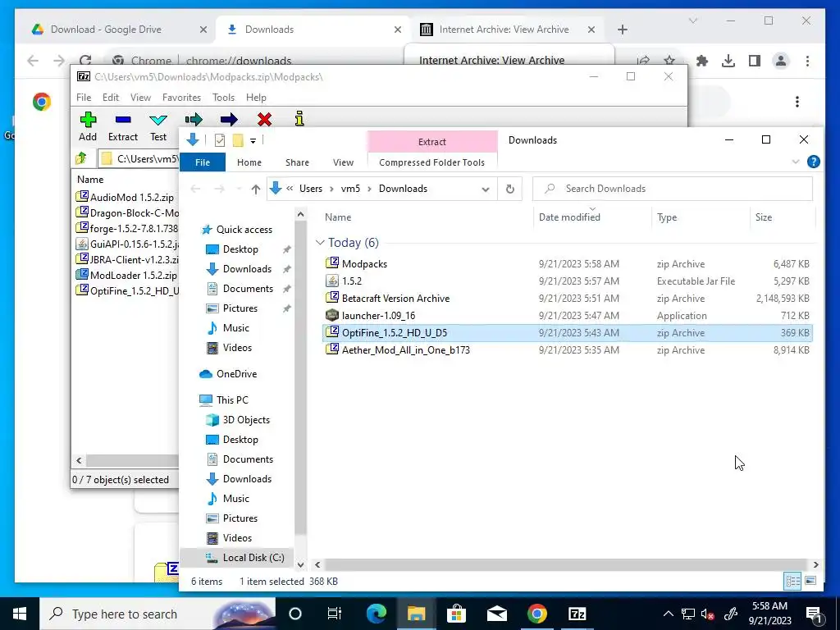Viewport: 840px width, 630px height.
Task: Click the 7-Zip Move arrow icon
Action: pyautogui.click(x=229, y=119)
